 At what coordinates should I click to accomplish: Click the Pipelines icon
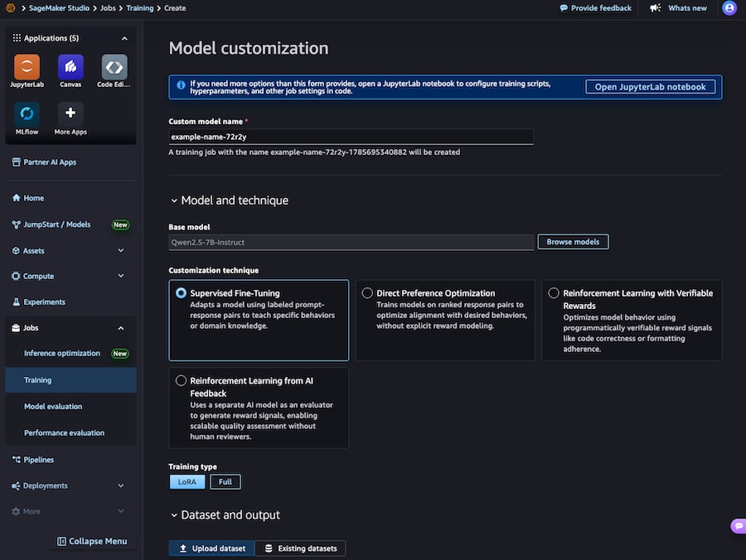tap(17, 460)
